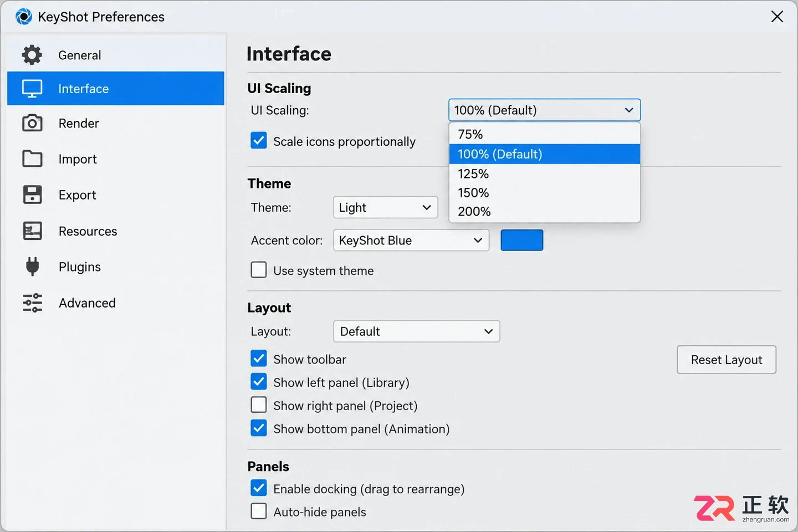Check the Auto-hide panels option

click(259, 511)
